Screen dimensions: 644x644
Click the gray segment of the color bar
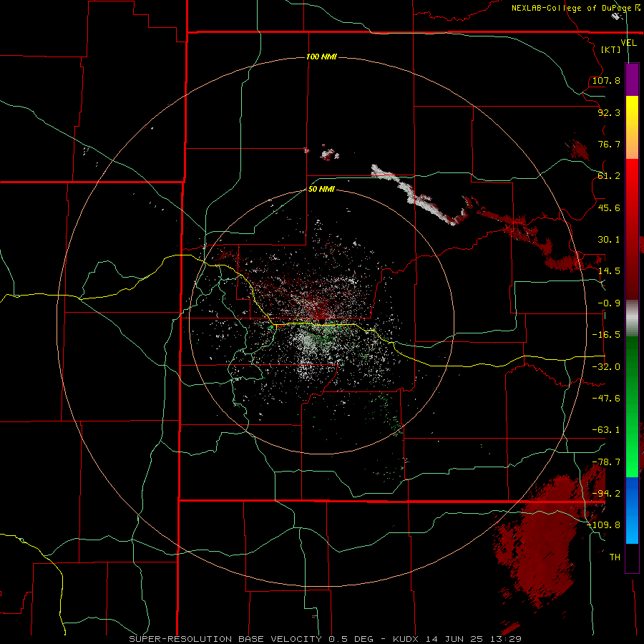coord(632,318)
